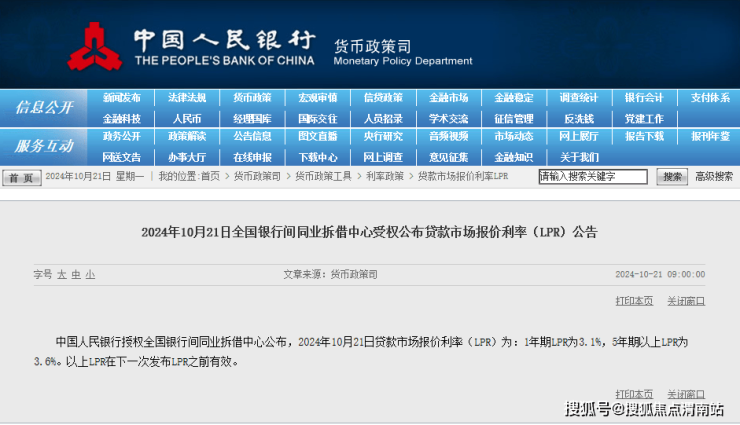The width and height of the screenshot is (740, 425).
Task: Go to 关于我们 page
Action: [579, 157]
